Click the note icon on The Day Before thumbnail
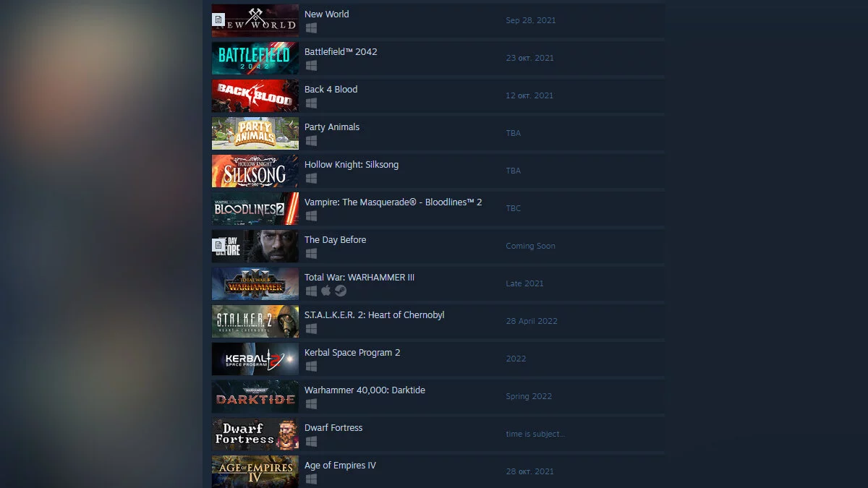 pyautogui.click(x=218, y=246)
